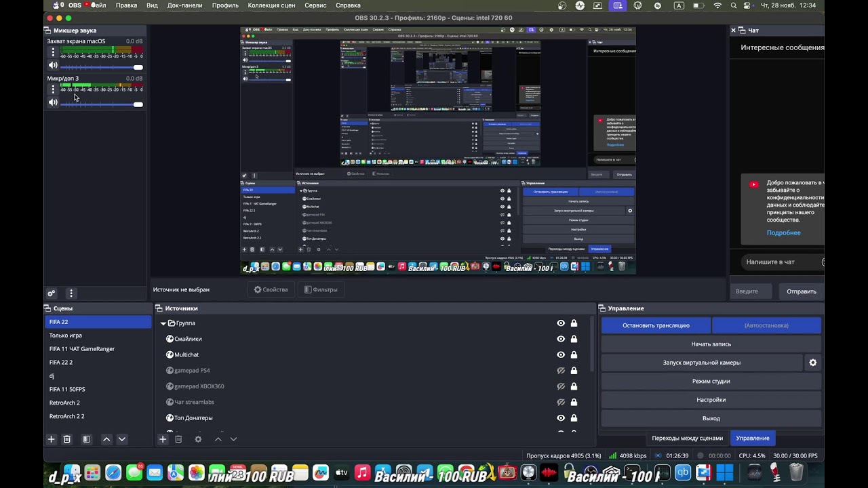Open advanced audio properties gear in mixer
The width and height of the screenshot is (868, 488).
pos(51,293)
